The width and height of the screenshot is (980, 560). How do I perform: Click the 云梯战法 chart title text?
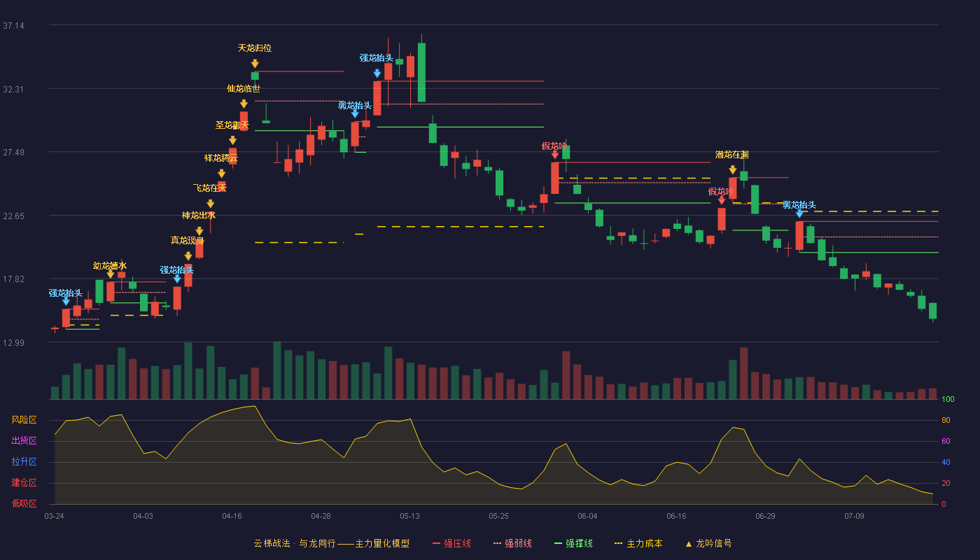pyautogui.click(x=269, y=543)
